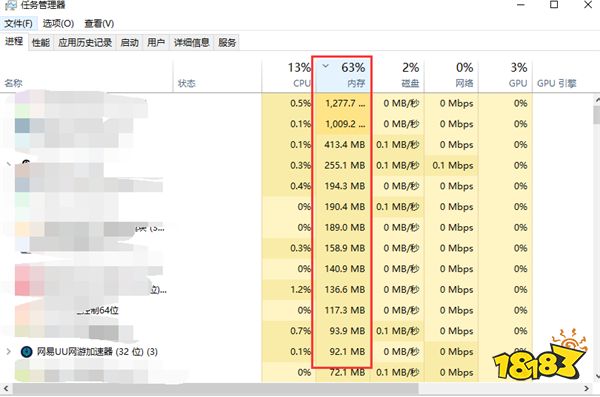The height and width of the screenshot is (397, 600).
Task: Sort by the GPU 3% column
Action: (x=505, y=75)
